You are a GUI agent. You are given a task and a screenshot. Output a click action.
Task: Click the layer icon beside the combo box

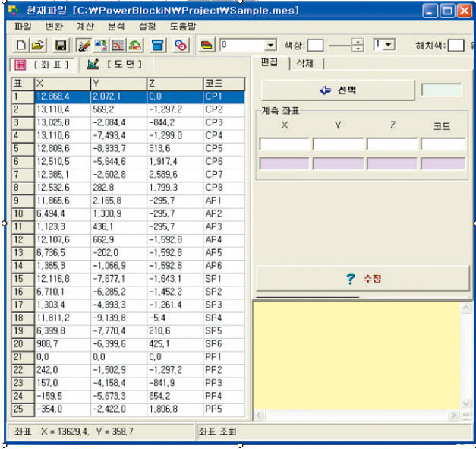click(207, 46)
